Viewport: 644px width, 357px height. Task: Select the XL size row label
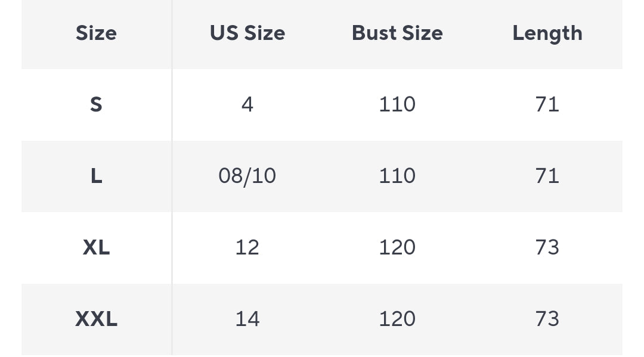[96, 247]
